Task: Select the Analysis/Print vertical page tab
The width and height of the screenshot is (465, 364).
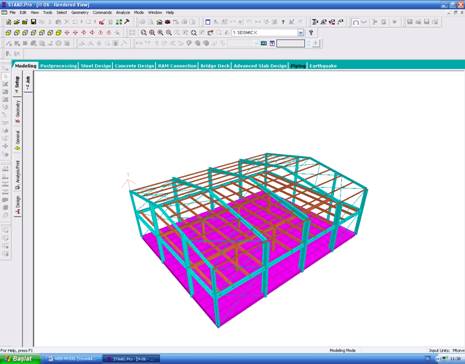Action: (x=18, y=175)
